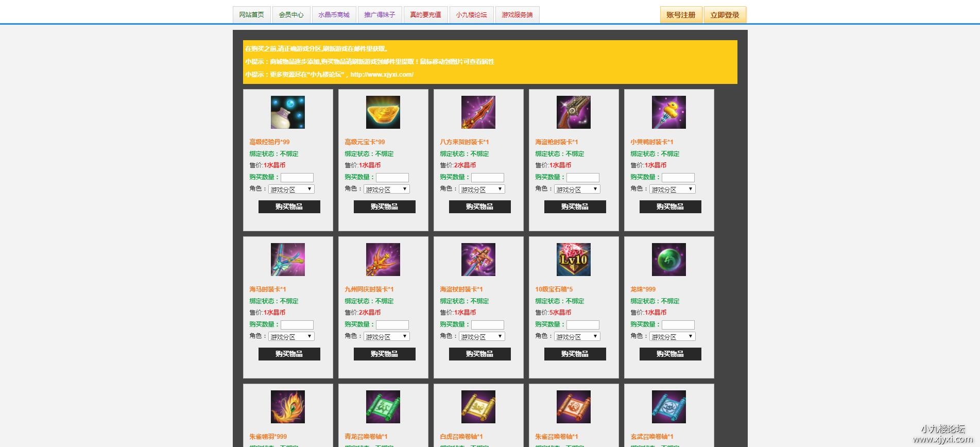Open the 会员中心 menu tab
The height and width of the screenshot is (447, 980).
tap(291, 15)
